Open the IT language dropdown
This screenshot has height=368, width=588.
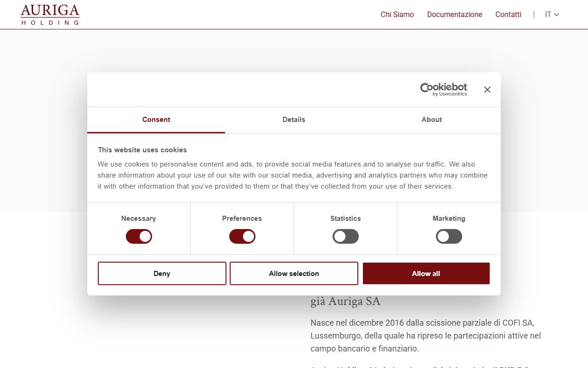coord(552,15)
